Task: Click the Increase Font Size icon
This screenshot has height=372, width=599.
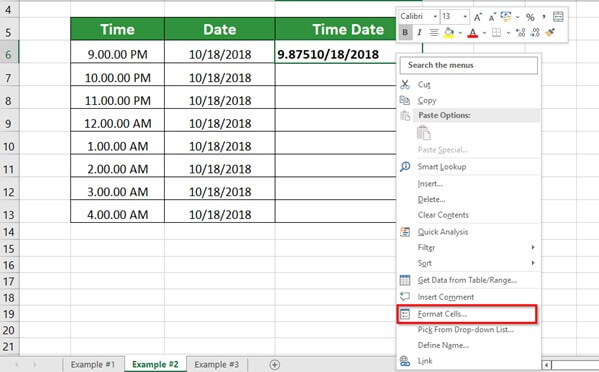Action: click(478, 17)
